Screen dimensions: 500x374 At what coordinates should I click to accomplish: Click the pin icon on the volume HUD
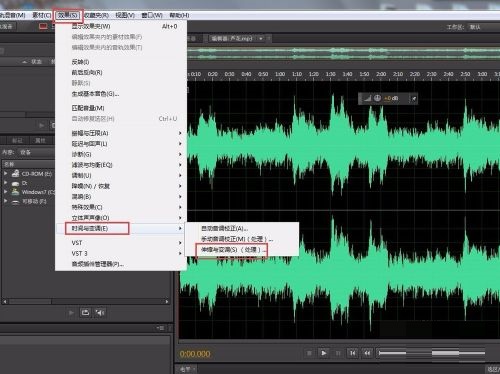[x=413, y=98]
